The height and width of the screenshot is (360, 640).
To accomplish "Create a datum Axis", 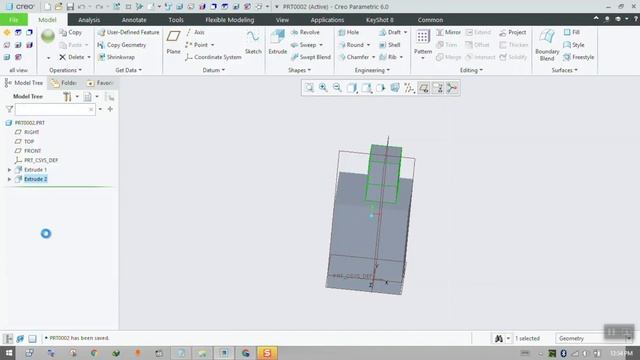I will [x=195, y=32].
